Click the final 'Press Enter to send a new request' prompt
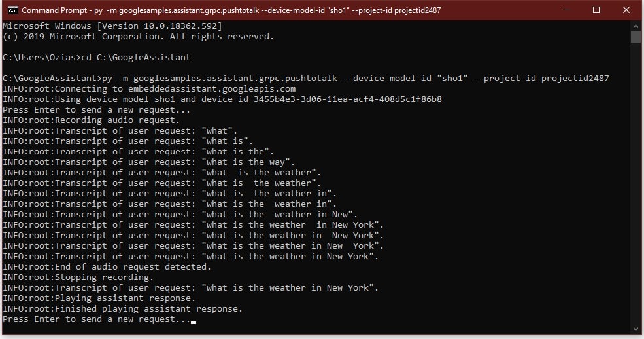The width and height of the screenshot is (644, 339). pos(97,319)
